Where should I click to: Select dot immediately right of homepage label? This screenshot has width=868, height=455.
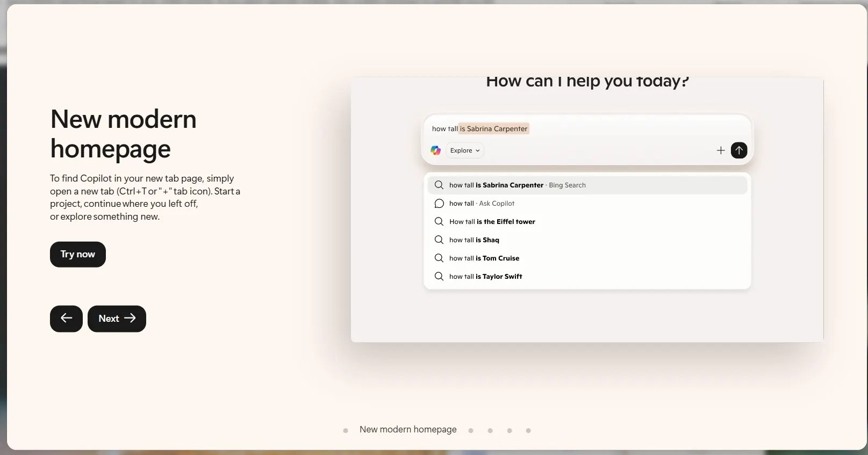(471, 430)
